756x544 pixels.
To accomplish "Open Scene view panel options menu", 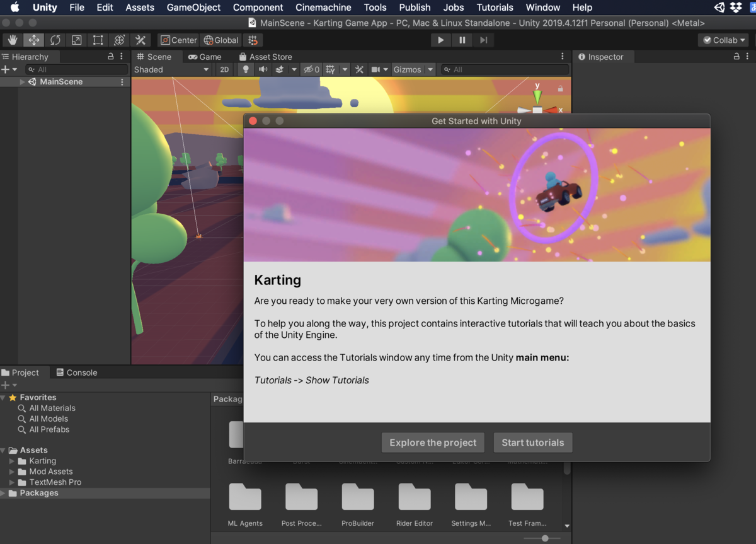I will [563, 56].
